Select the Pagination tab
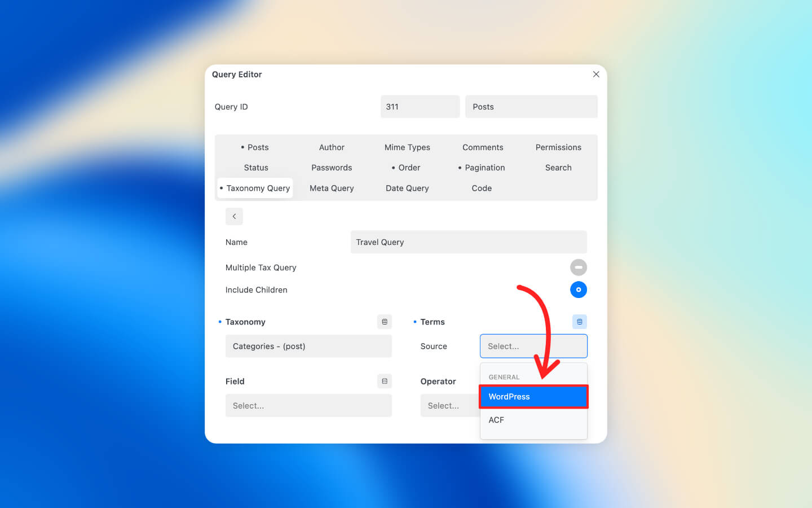The width and height of the screenshot is (812, 508). pyautogui.click(x=484, y=168)
